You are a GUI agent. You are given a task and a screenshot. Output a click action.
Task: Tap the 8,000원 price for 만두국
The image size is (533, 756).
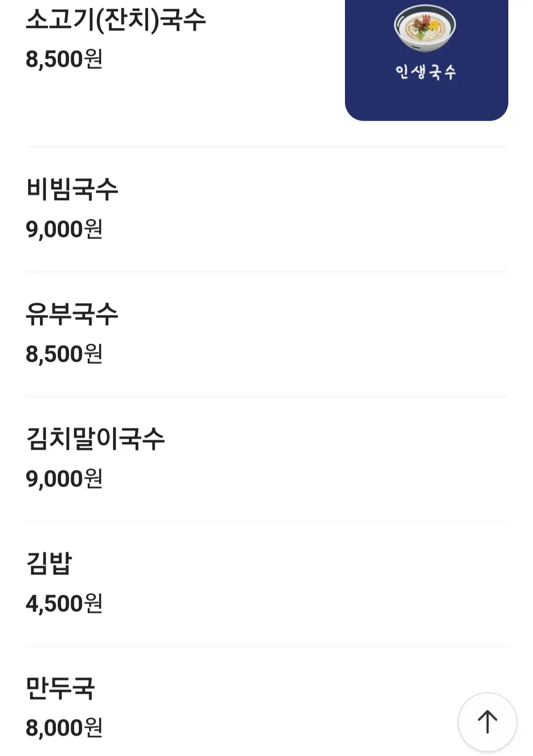[64, 728]
